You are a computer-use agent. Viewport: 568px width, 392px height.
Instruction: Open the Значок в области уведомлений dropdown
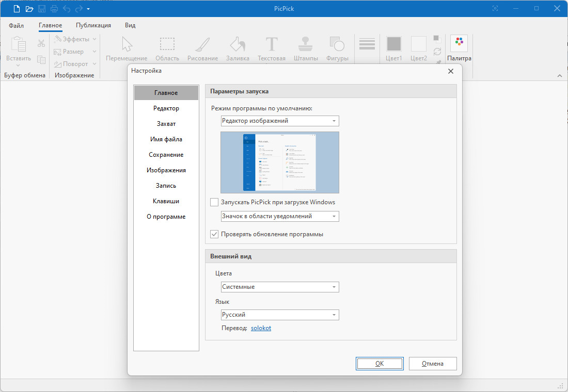coord(280,217)
